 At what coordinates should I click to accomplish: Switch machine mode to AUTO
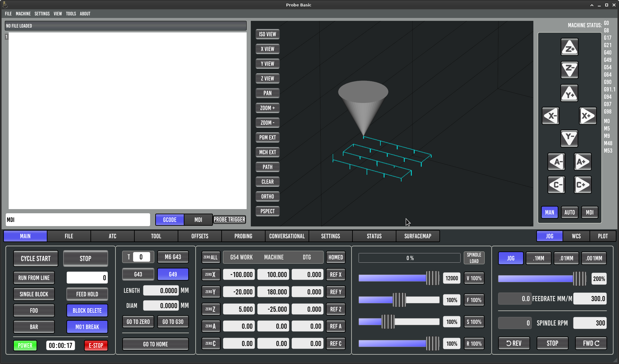pos(569,212)
